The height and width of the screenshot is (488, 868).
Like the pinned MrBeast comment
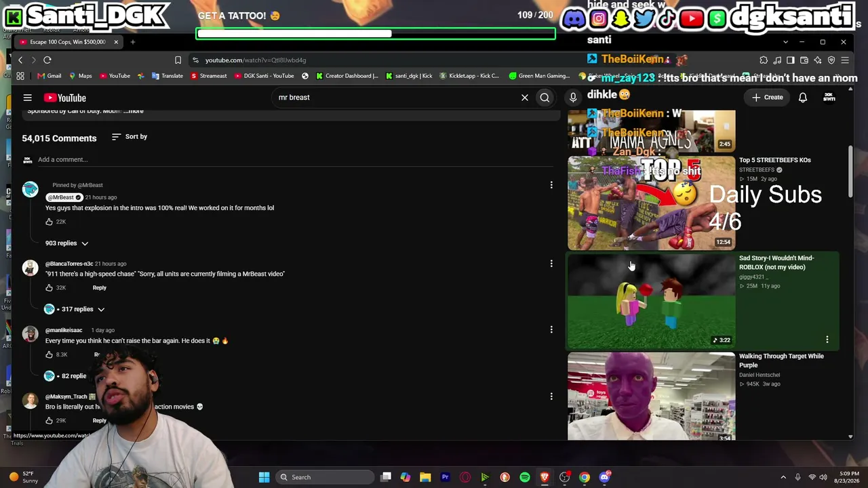(x=49, y=222)
